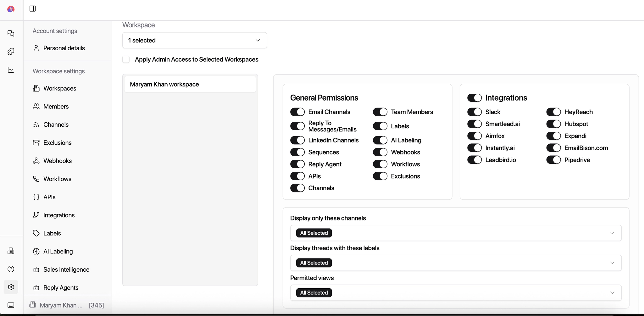The width and height of the screenshot is (644, 316).
Task: Click the help question mark icon
Action: [x=11, y=269]
